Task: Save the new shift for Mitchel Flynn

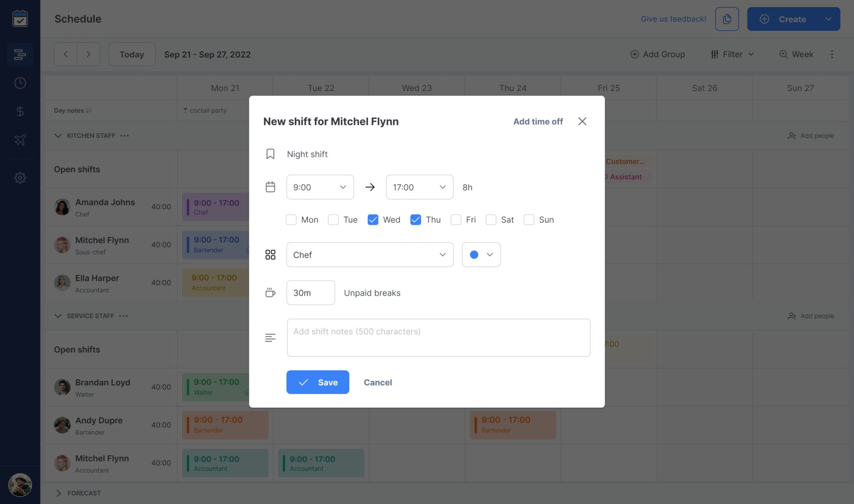Action: point(317,382)
